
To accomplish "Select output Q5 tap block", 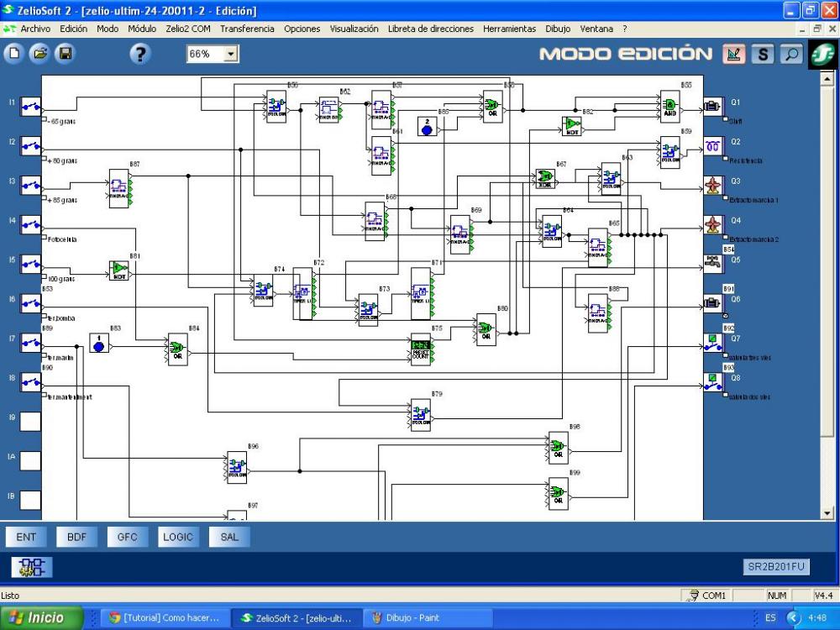I will click(713, 264).
